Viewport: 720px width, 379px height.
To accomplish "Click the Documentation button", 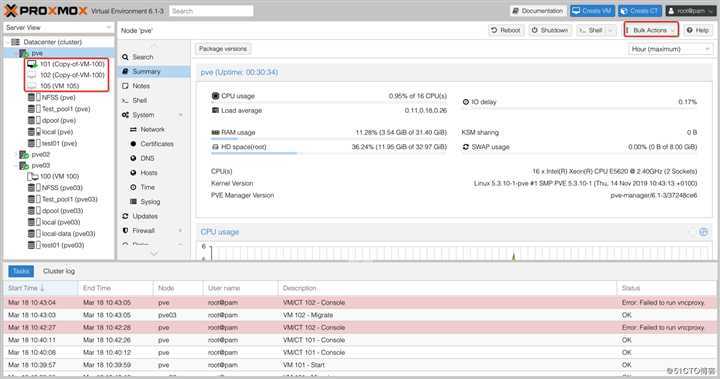I will click(537, 11).
